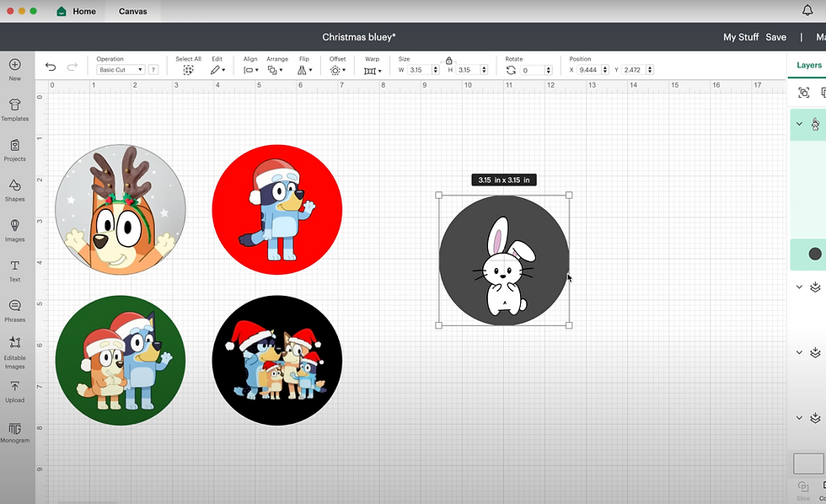Screen dimensions: 826x504
Task: Open the Layers tab
Action: (808, 65)
